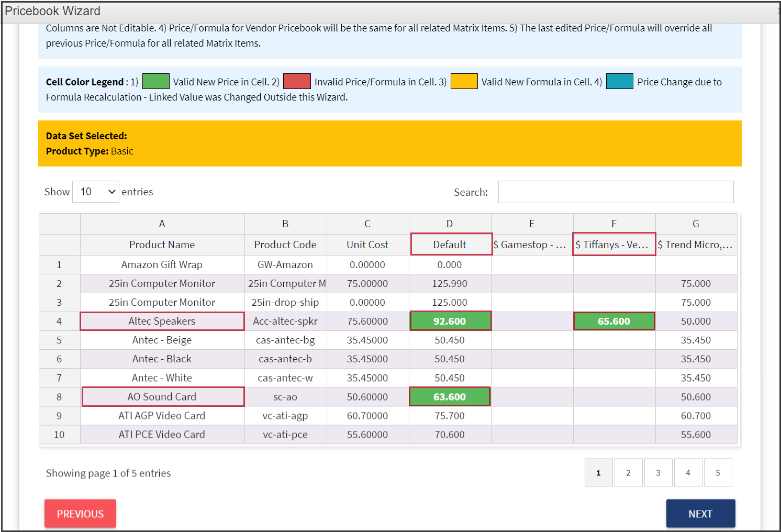Select the Product Name header cell

[162, 245]
